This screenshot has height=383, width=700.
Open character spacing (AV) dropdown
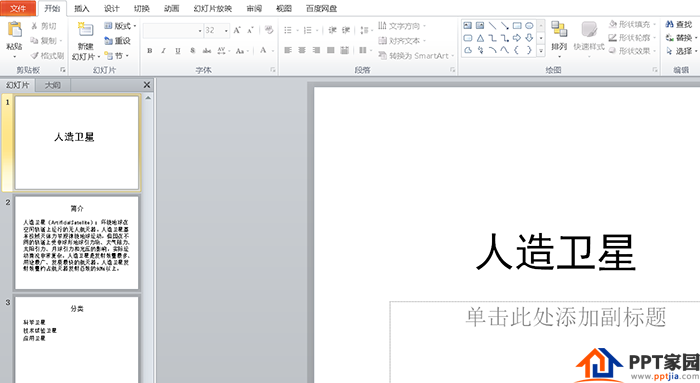(x=224, y=50)
